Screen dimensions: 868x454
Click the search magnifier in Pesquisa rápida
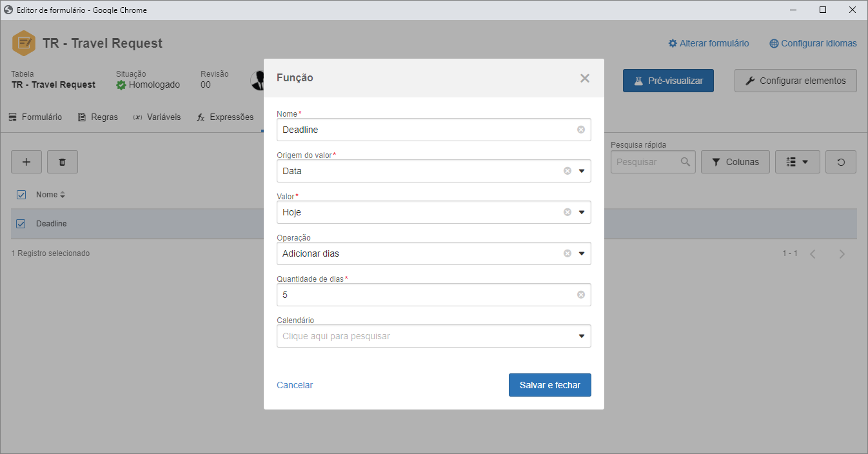(686, 162)
